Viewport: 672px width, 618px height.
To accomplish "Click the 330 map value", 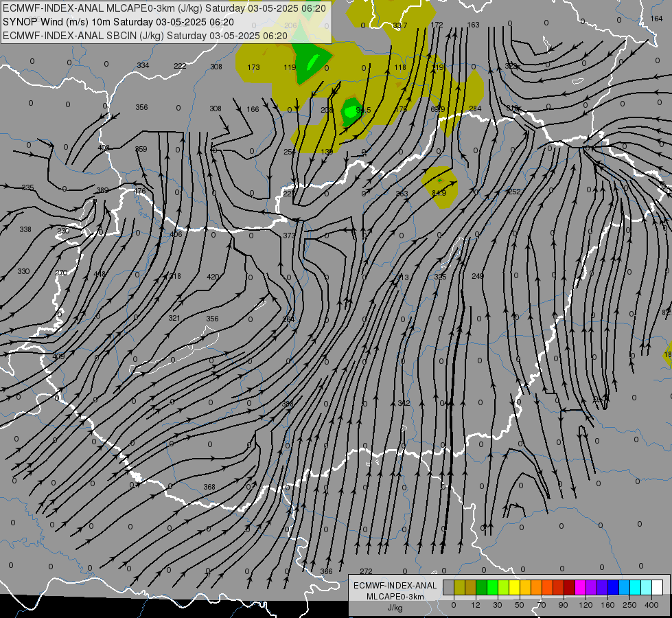I will [x=23, y=271].
